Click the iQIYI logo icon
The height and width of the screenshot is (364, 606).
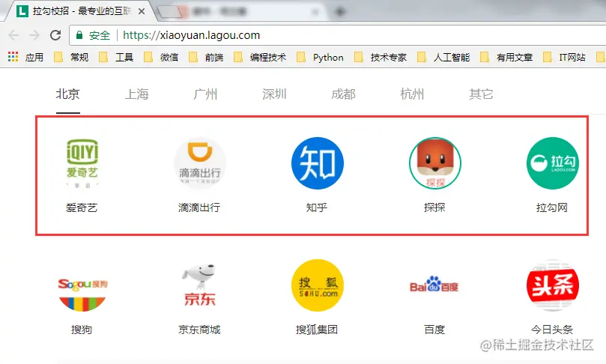82,163
